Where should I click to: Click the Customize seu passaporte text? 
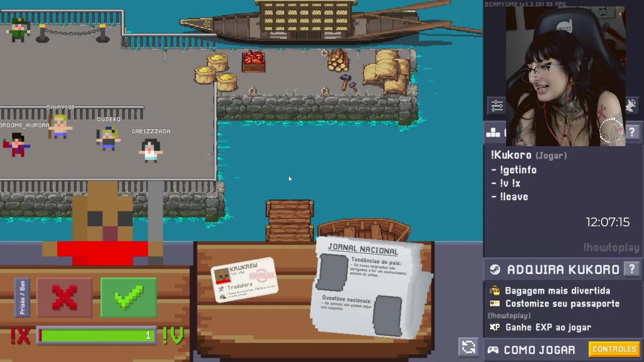[x=562, y=304]
